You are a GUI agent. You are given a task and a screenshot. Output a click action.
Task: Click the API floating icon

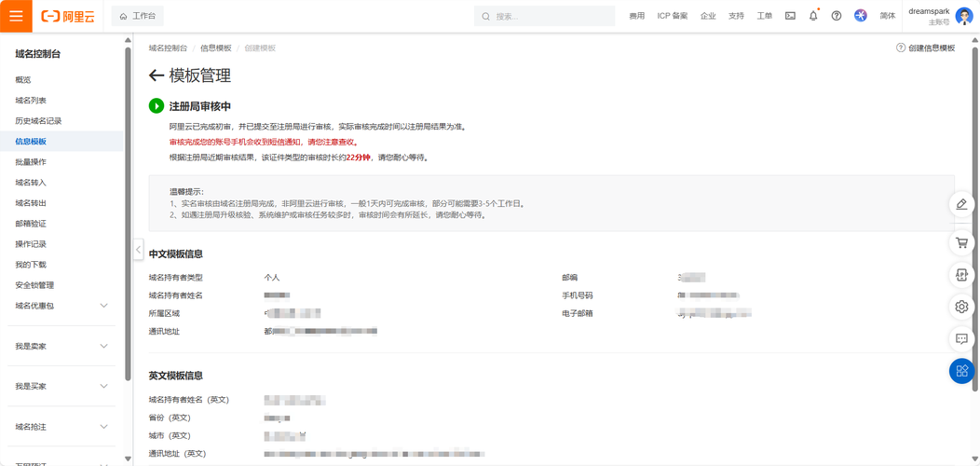point(962,274)
